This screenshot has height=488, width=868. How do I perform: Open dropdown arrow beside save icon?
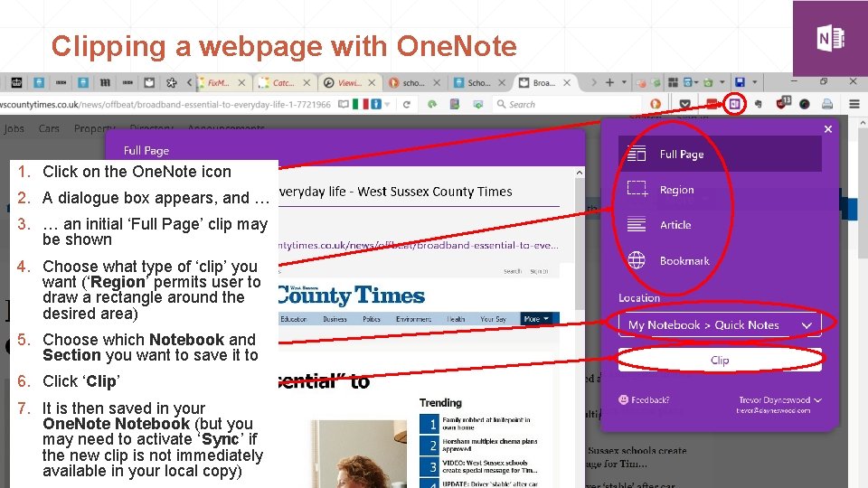tap(754, 82)
